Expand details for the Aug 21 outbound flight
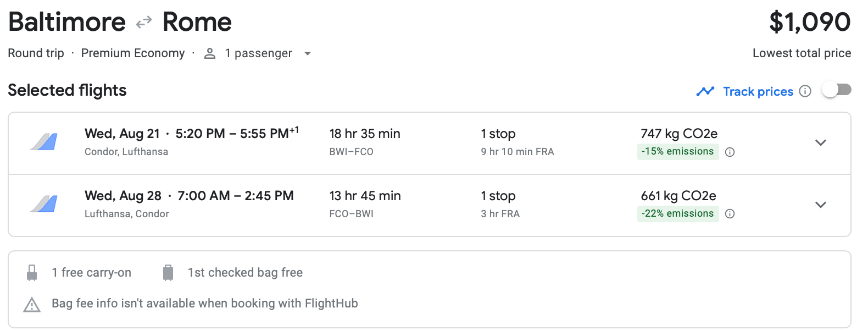868x330 pixels. (x=821, y=142)
